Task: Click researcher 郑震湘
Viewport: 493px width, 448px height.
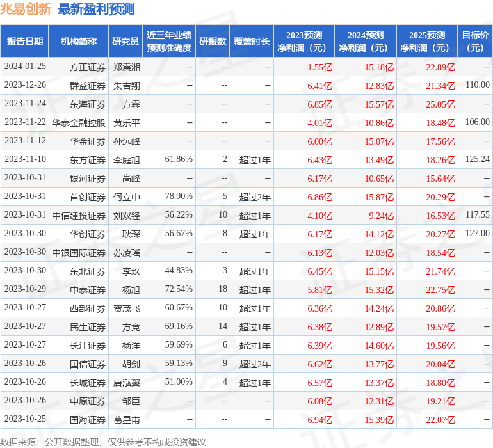Action: (x=126, y=67)
